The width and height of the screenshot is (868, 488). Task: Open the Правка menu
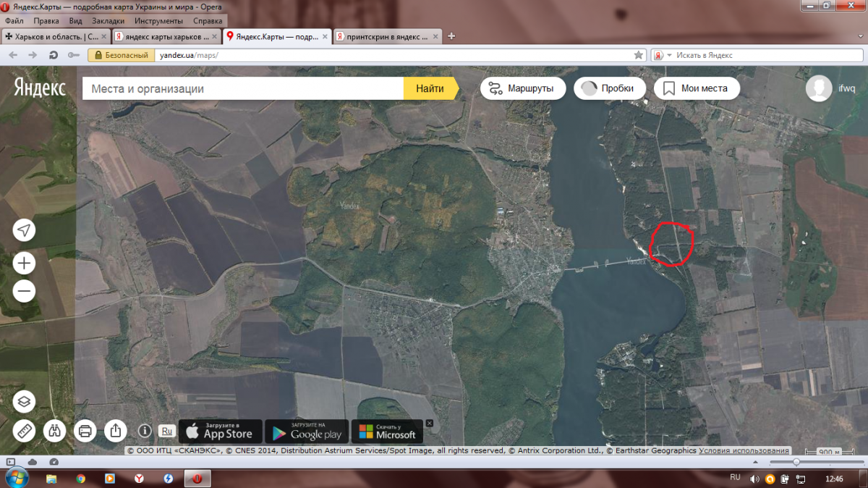point(47,21)
